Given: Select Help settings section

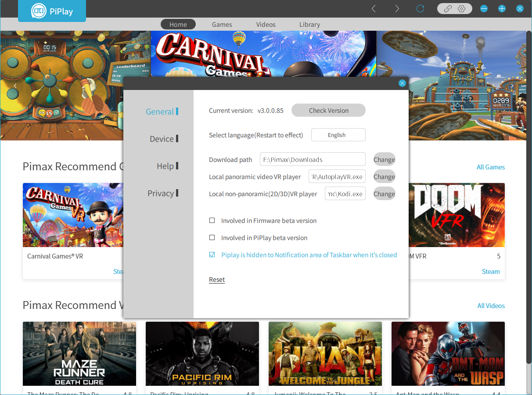Looking at the screenshot, I should coord(167,166).
